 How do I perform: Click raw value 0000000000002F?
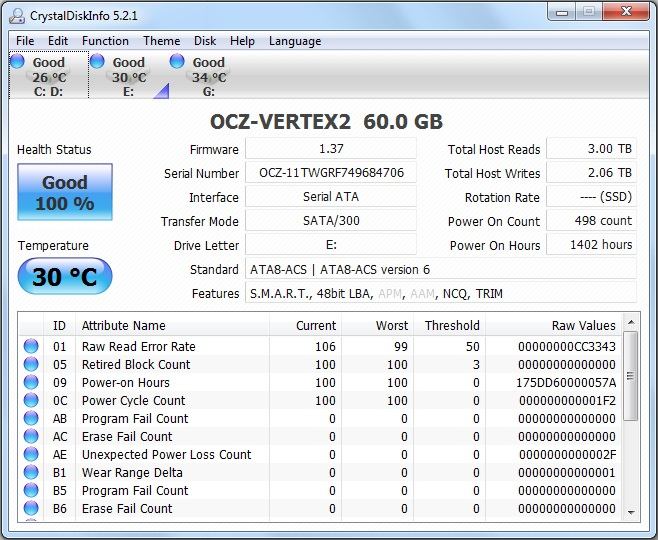[x=567, y=455]
